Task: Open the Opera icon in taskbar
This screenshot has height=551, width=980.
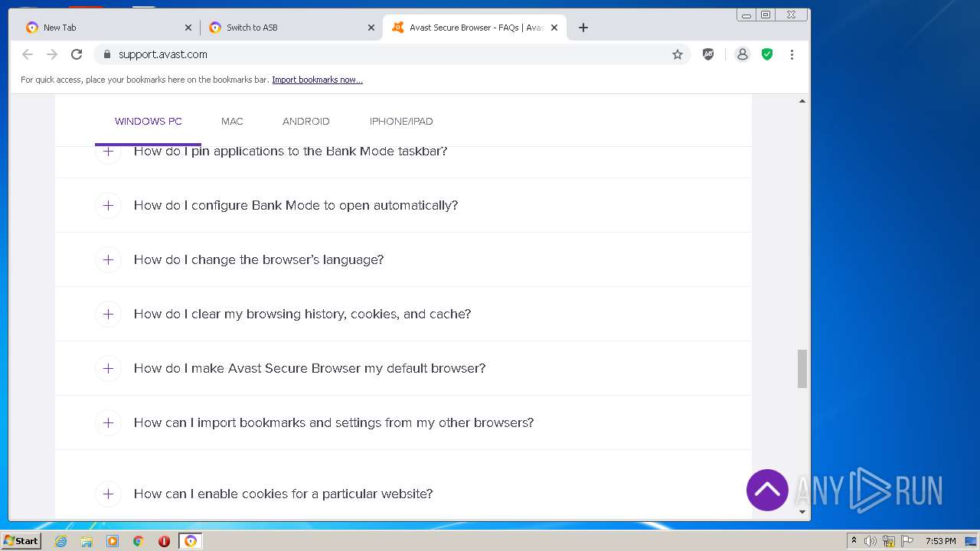Action: (164, 541)
